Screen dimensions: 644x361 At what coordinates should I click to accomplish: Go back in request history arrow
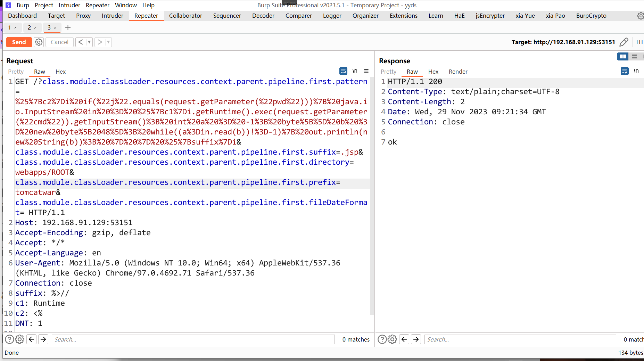pyautogui.click(x=81, y=42)
